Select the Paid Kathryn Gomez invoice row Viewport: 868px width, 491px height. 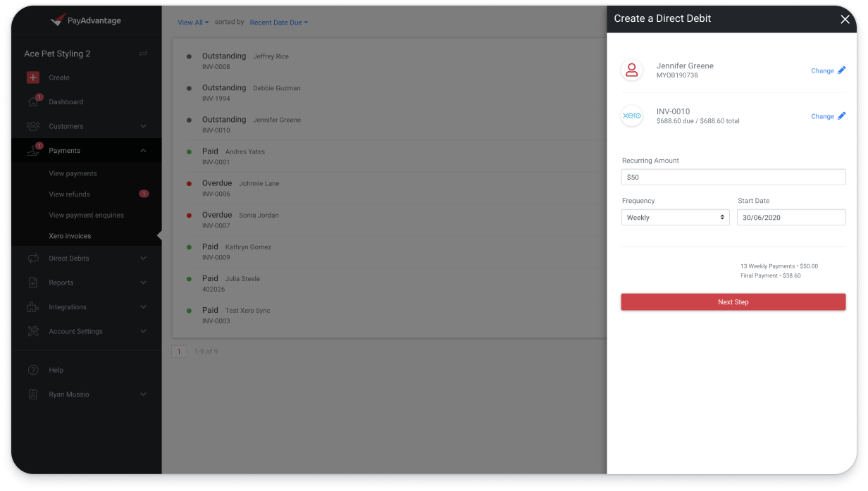pyautogui.click(x=390, y=252)
